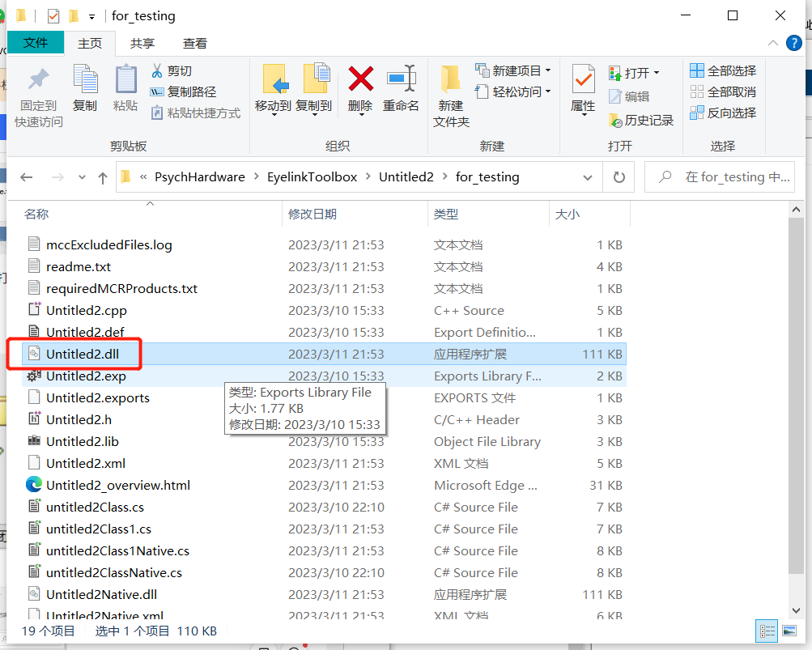Expand the Easy Access (轻松访问) dropdown
The image size is (812, 650).
point(548,91)
